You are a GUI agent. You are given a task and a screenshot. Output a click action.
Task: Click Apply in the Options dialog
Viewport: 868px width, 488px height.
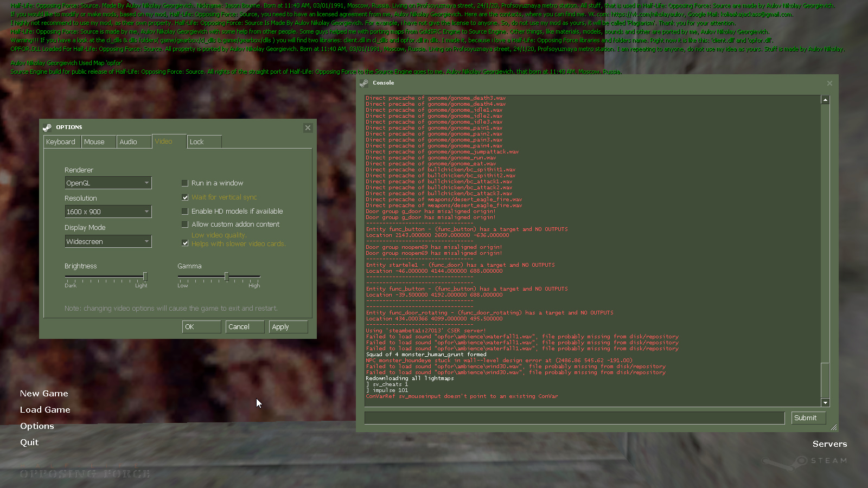click(x=288, y=327)
